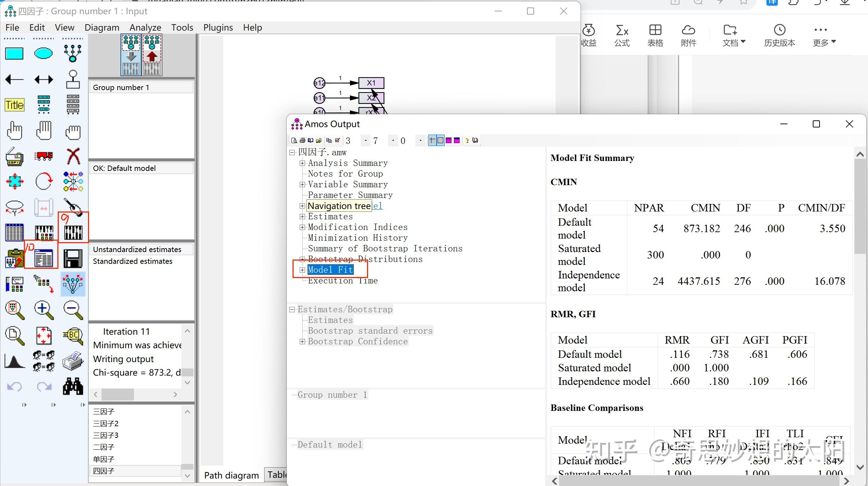The image size is (868, 486).
Task: Select Standardized estimates
Action: [x=133, y=261]
